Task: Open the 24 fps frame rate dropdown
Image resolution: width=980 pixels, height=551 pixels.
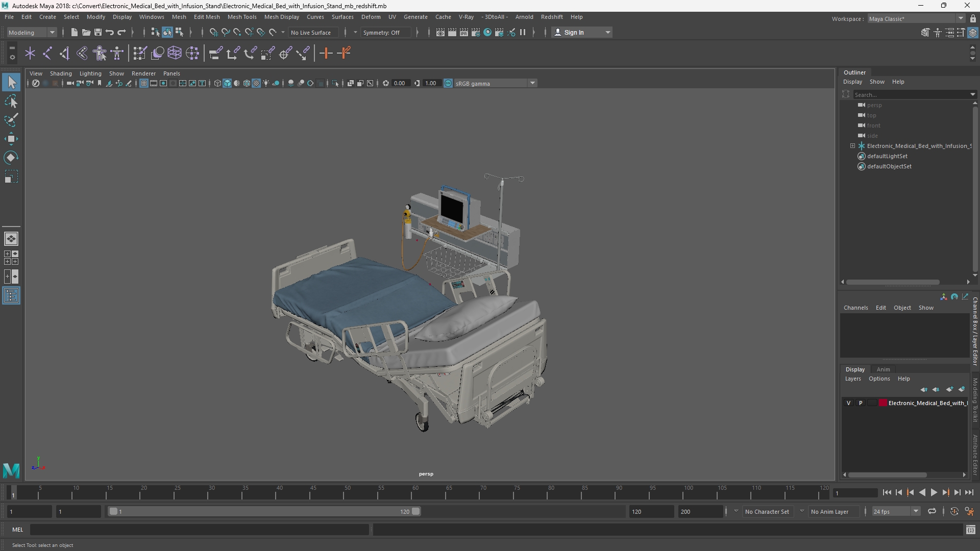Action: click(895, 511)
